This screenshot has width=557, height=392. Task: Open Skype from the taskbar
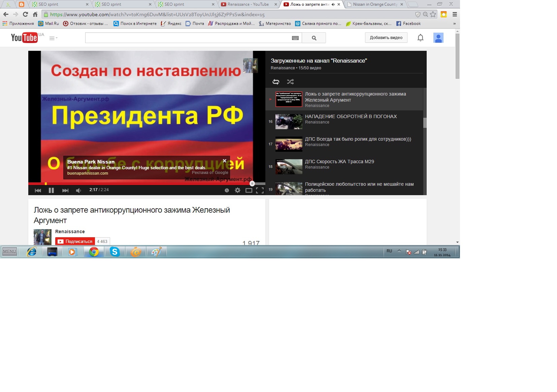pyautogui.click(x=114, y=251)
